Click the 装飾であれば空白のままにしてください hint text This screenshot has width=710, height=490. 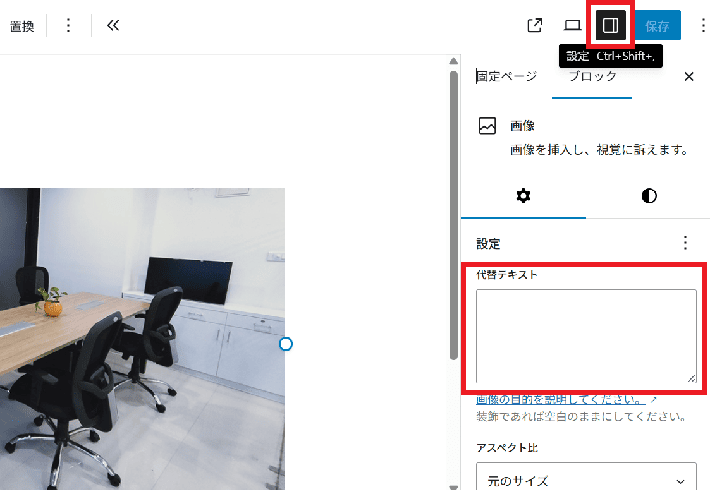(581, 416)
